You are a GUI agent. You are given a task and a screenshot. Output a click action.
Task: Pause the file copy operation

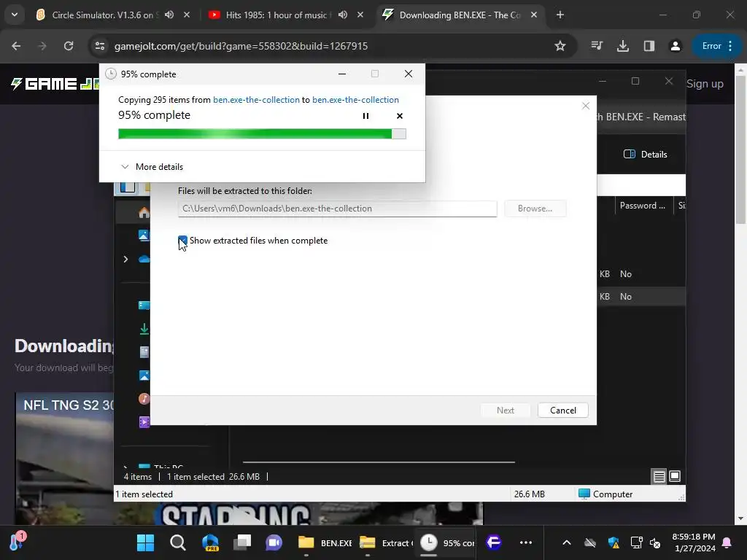(365, 116)
